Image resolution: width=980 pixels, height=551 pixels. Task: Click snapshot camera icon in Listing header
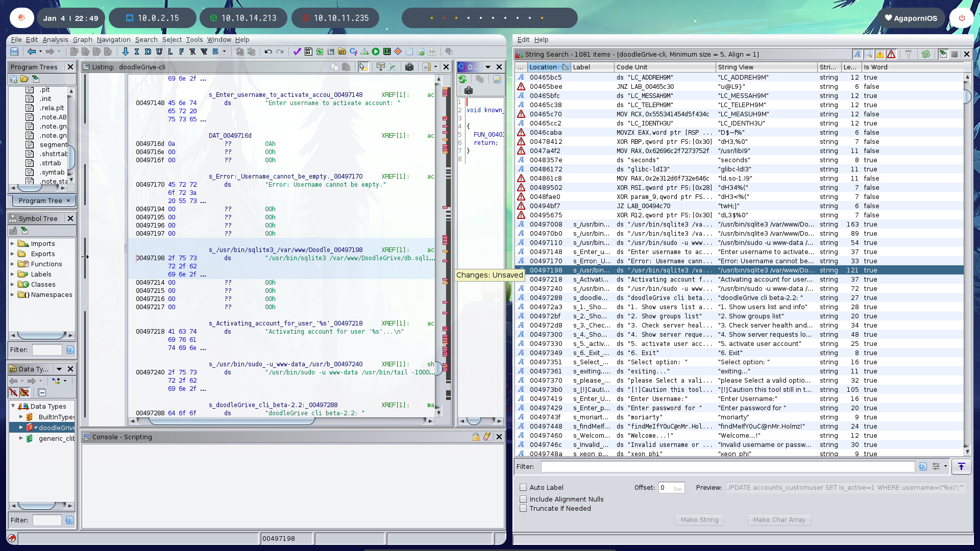[x=409, y=67]
